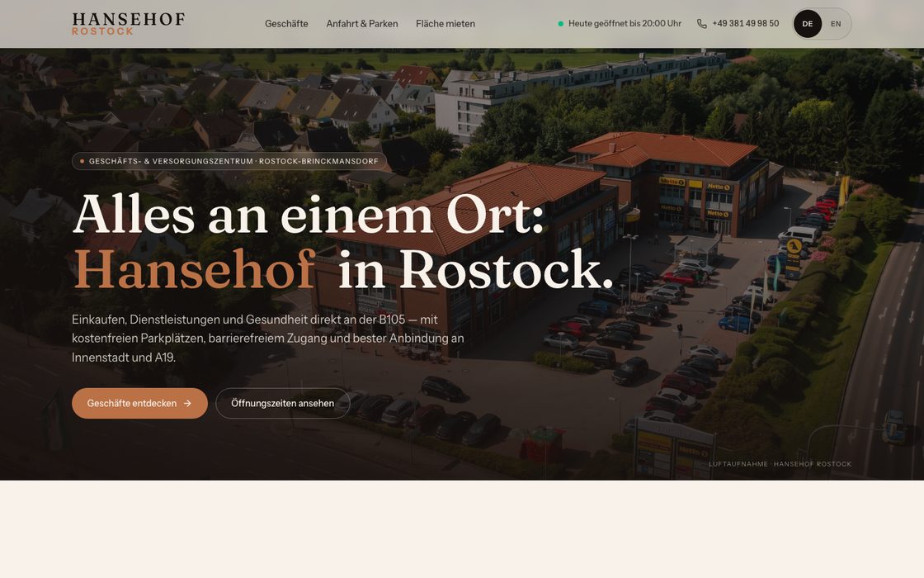Go to Anfahrt & Parken page
This screenshot has height=578, width=924.
[362, 24]
